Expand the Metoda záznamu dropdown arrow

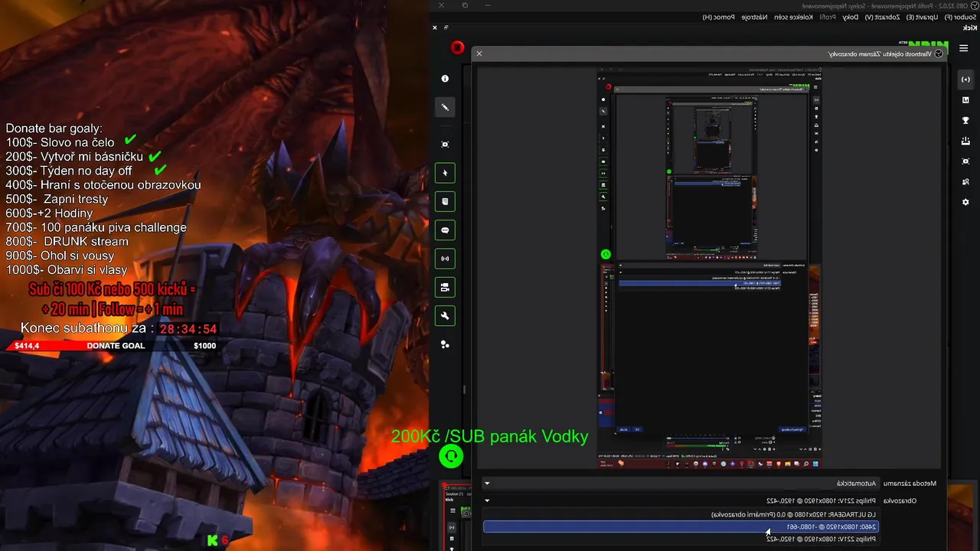pos(487,484)
